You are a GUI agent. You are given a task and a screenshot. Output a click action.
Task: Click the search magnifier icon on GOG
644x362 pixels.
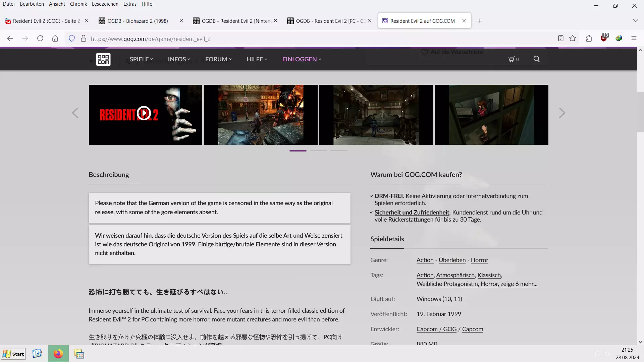coord(537,59)
